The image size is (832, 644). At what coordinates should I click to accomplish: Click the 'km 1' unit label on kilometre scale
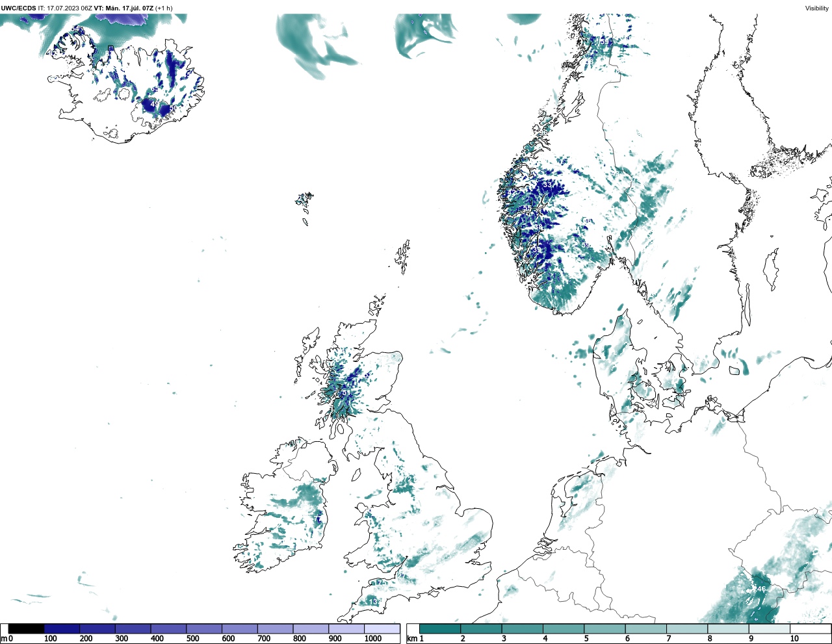point(415,639)
